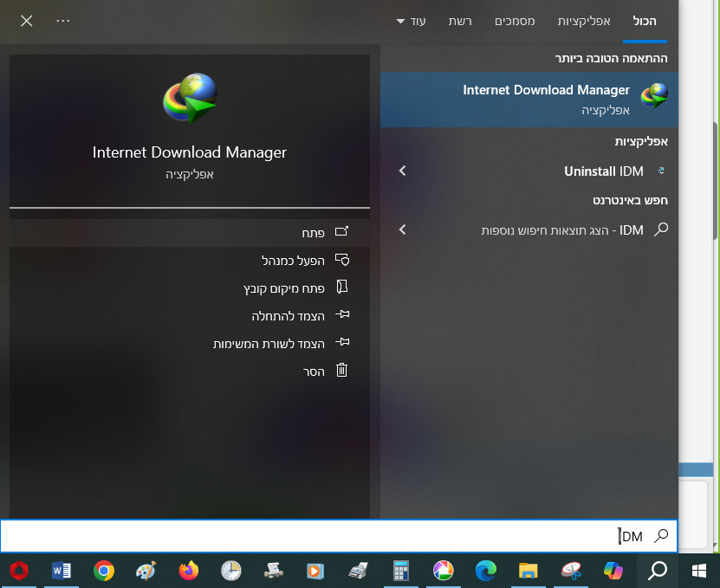Switch to the מסמכים tab
This screenshot has height=588, width=720.
[515, 21]
